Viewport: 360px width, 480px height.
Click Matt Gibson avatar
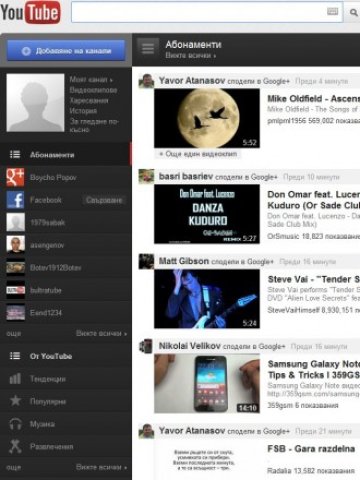click(146, 261)
